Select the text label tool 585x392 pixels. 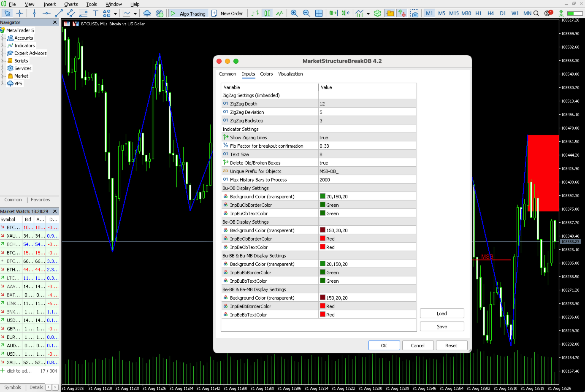pos(95,14)
